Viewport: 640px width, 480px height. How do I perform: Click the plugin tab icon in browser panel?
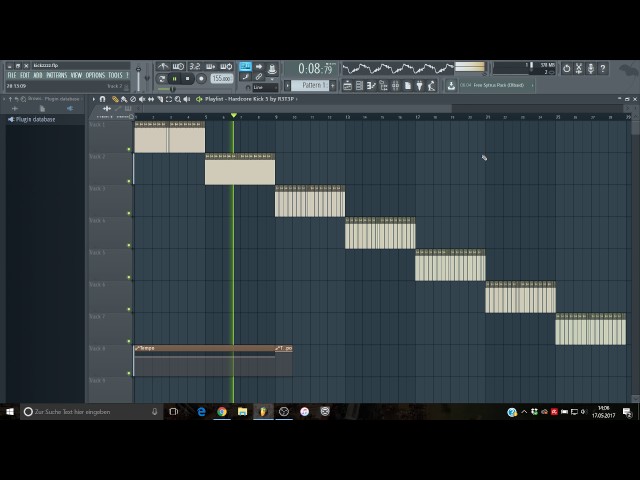pyautogui.click(x=70, y=109)
